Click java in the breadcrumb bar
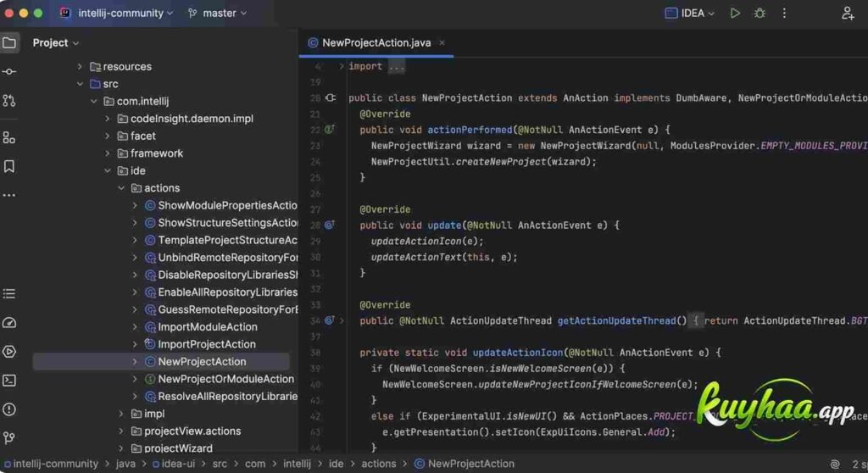The width and height of the screenshot is (868, 473). point(125,465)
